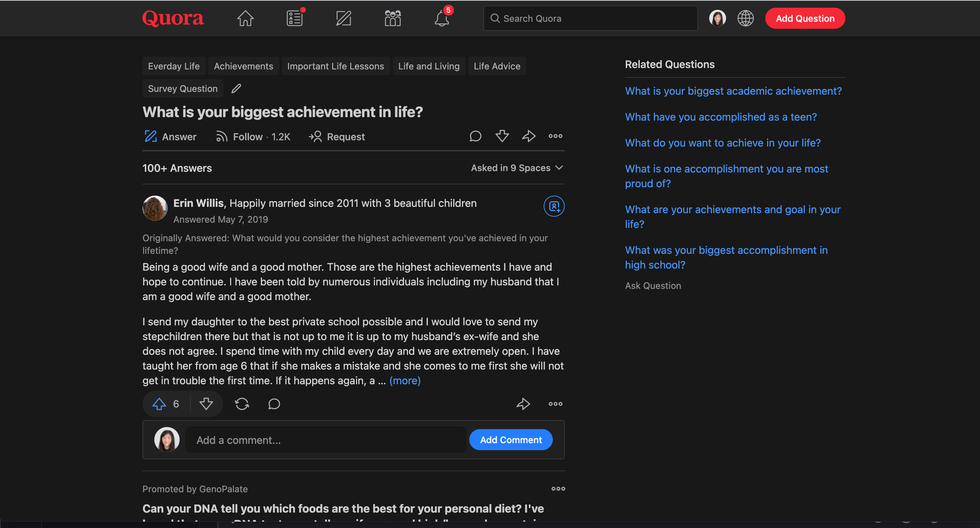Expand the Asked in 9 Spaces dropdown
This screenshot has height=528, width=980.
click(x=517, y=168)
